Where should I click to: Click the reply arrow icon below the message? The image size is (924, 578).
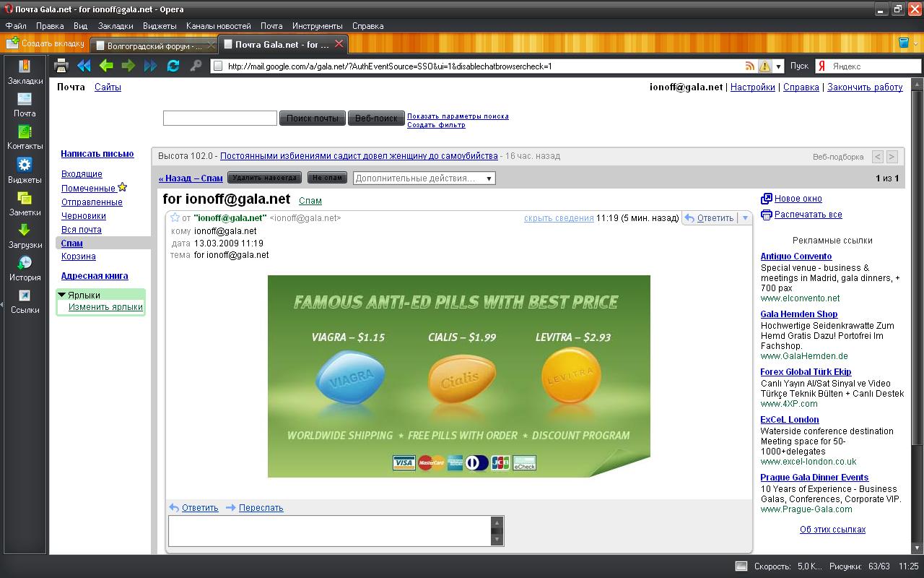174,508
